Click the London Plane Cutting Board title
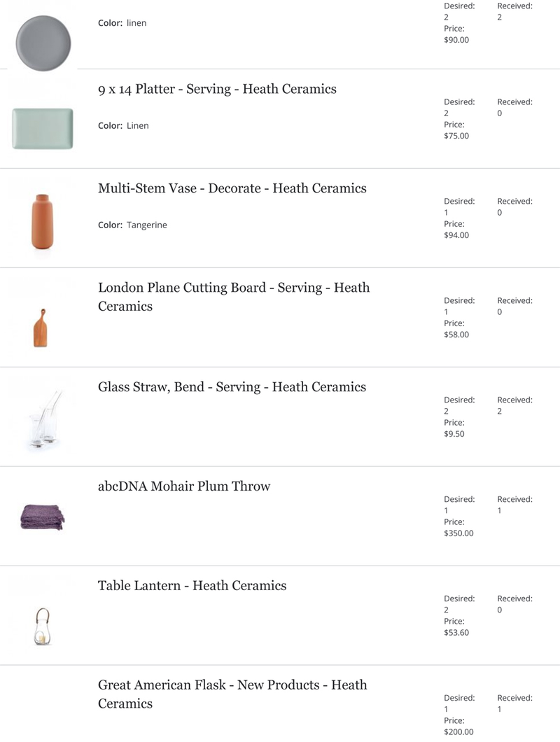Viewport: 560px width, 742px height. coord(234,297)
